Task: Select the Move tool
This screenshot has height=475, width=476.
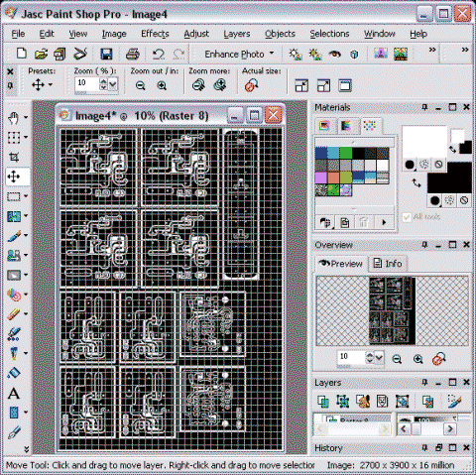Action: point(14,177)
